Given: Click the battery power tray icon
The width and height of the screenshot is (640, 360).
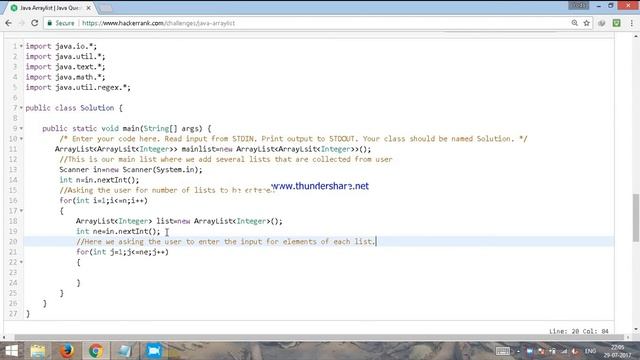Looking at the screenshot, I should click(552, 351).
